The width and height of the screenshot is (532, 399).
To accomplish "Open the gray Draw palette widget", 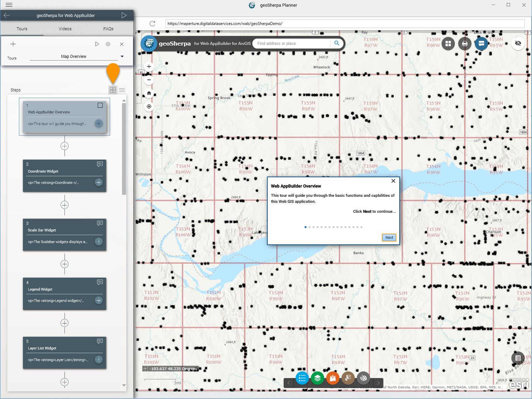I will tap(363, 378).
